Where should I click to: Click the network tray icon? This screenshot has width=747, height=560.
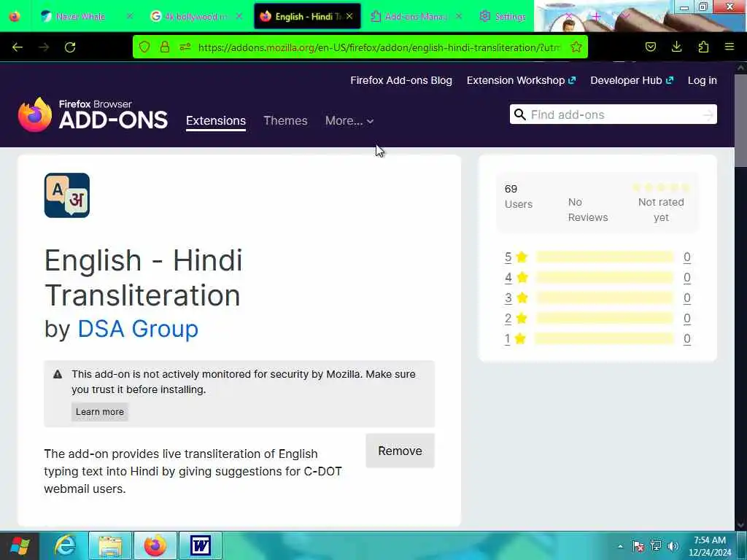[x=656, y=546]
